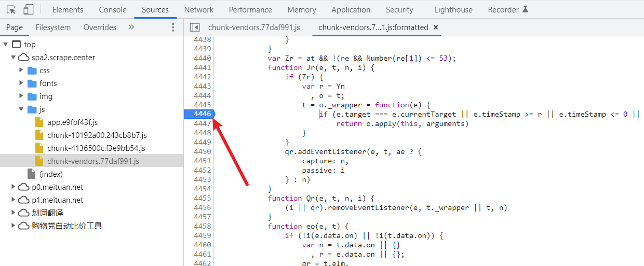Click the p0.meituan.net cloud icon
This screenshot has height=266, width=644.
click(x=23, y=187)
